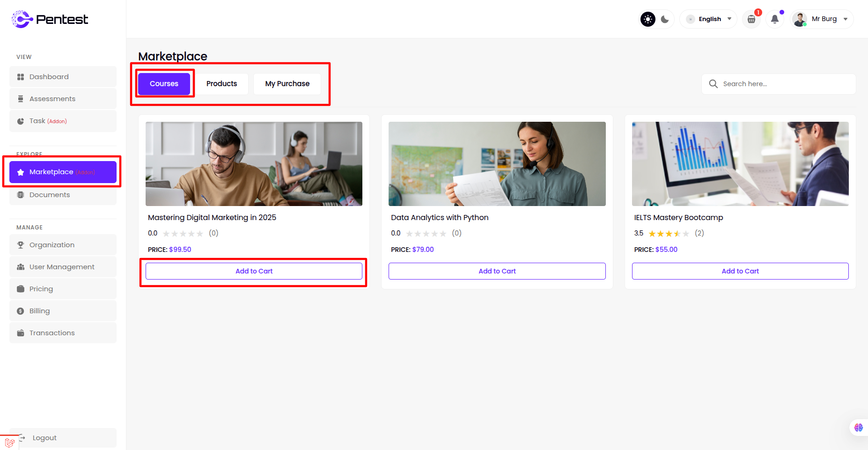Click Logout in the sidebar
The image size is (868, 450).
44,438
